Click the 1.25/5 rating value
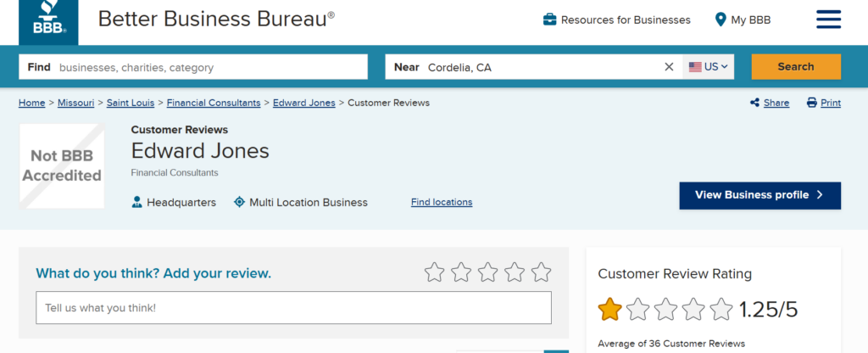Screen dimensions: 868x353 click(x=768, y=309)
